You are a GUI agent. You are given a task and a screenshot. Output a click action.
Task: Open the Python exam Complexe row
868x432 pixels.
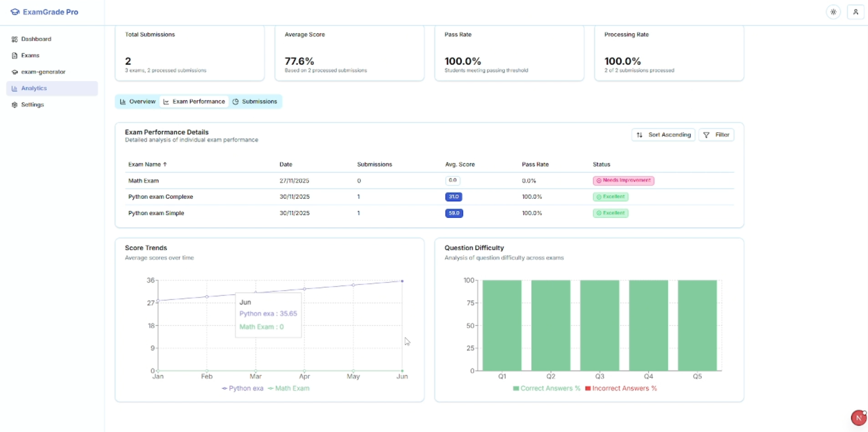(x=160, y=196)
